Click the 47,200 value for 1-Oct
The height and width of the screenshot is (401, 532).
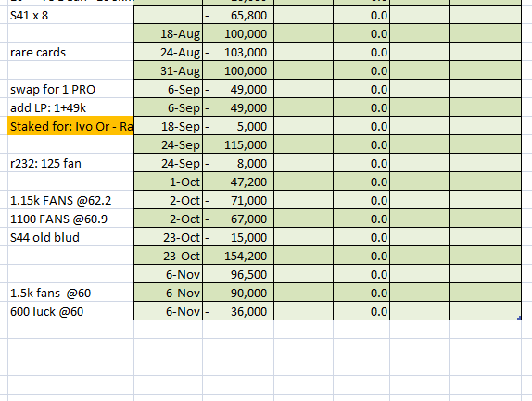pos(238,182)
